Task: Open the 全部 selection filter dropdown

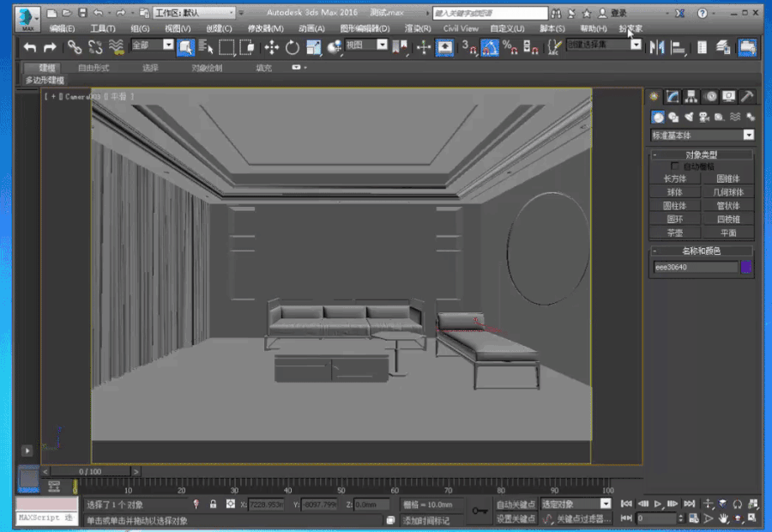Action: [152, 45]
